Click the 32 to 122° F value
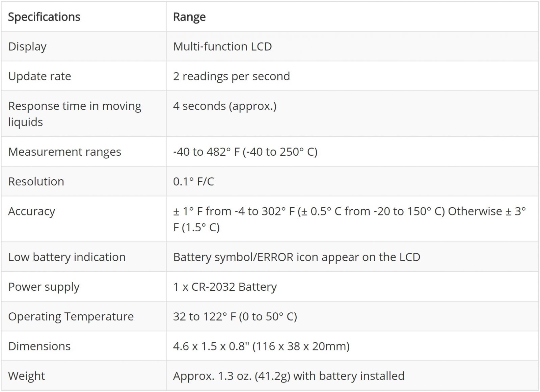Screen dimensions: 540x392 235,317
